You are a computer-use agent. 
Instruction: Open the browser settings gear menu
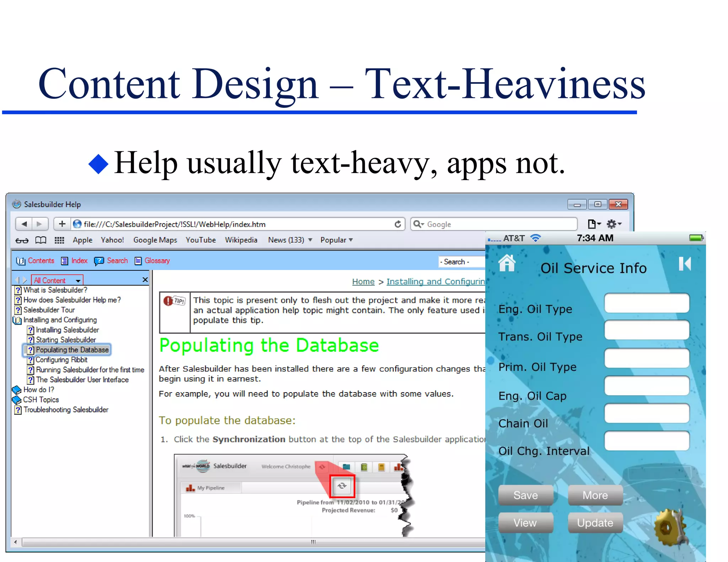tap(614, 224)
